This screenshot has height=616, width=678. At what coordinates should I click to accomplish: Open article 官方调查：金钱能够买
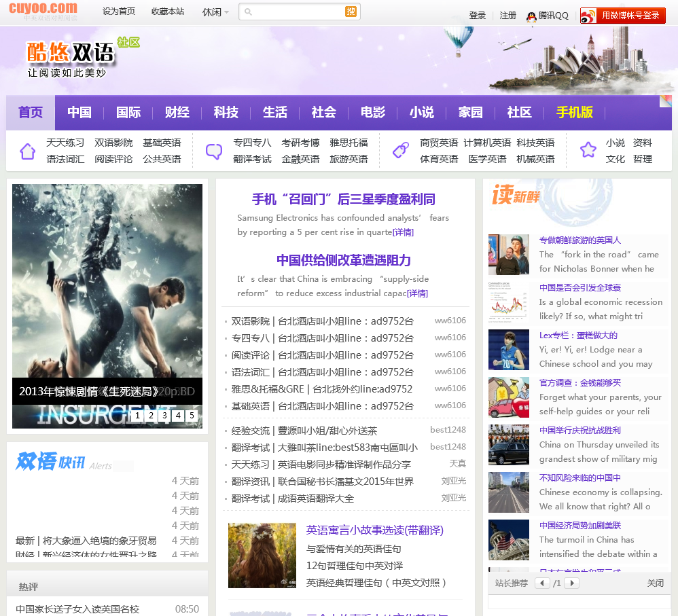click(x=580, y=383)
